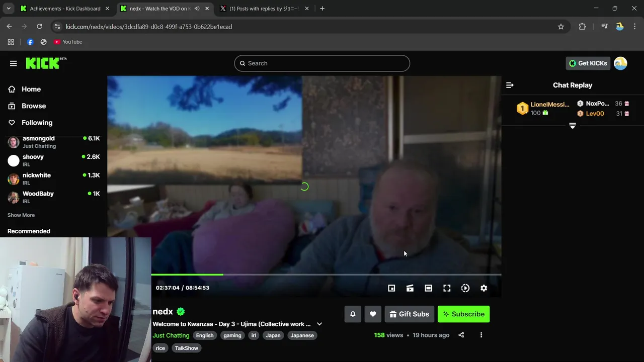
Task: Open the Chrome profile avatar
Action: coord(620,27)
